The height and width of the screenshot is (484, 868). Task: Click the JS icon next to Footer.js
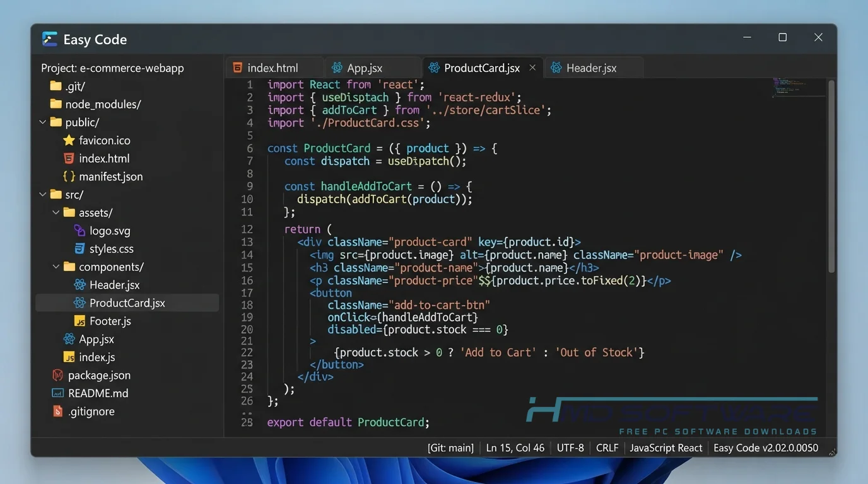pyautogui.click(x=79, y=321)
